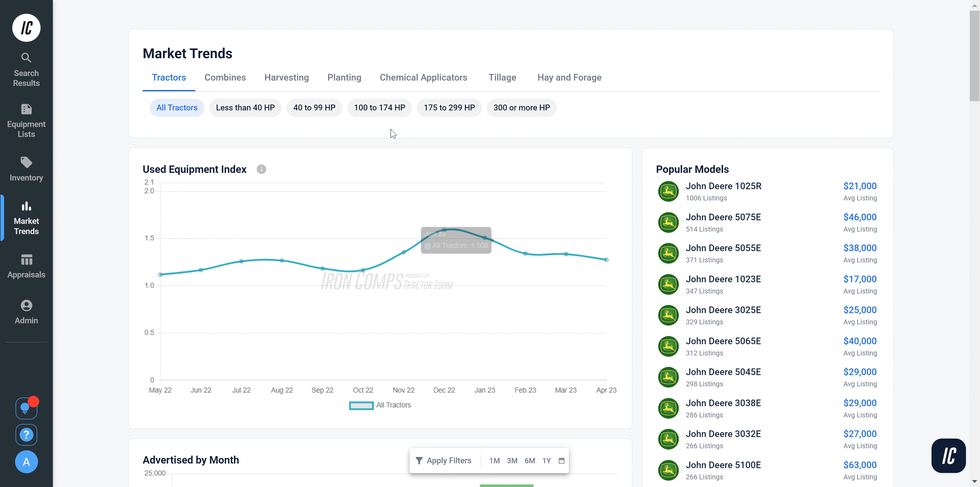Open the lightbulb notifications icon
Viewport: 980px width, 487px height.
tap(26, 408)
